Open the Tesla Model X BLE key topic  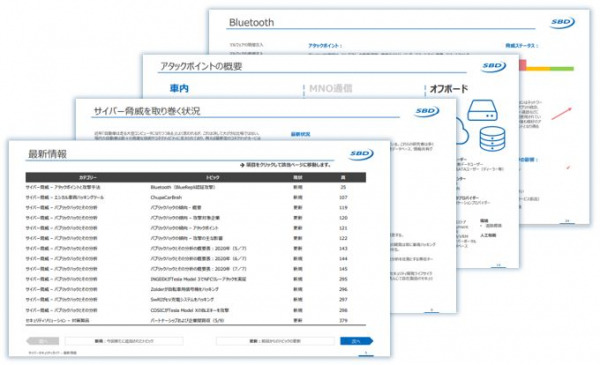pos(195,310)
